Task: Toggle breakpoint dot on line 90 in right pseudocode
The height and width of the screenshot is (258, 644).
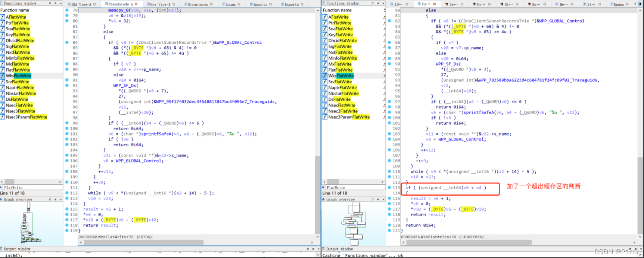Action: click(x=389, y=64)
